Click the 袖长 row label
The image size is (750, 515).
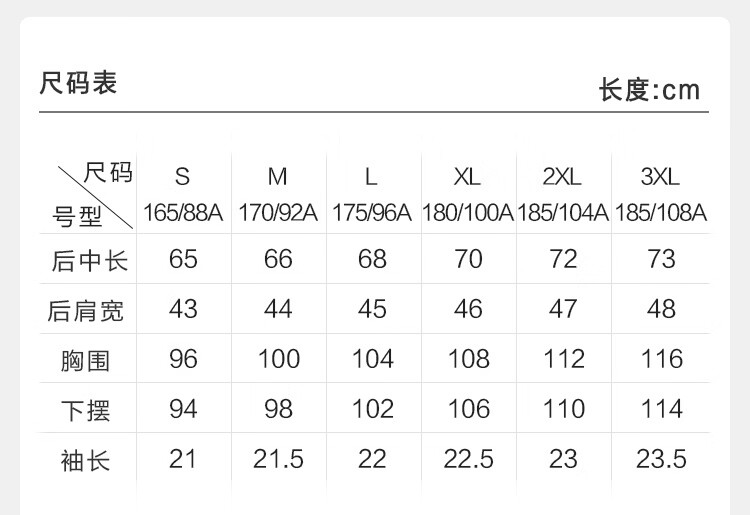[x=85, y=460]
